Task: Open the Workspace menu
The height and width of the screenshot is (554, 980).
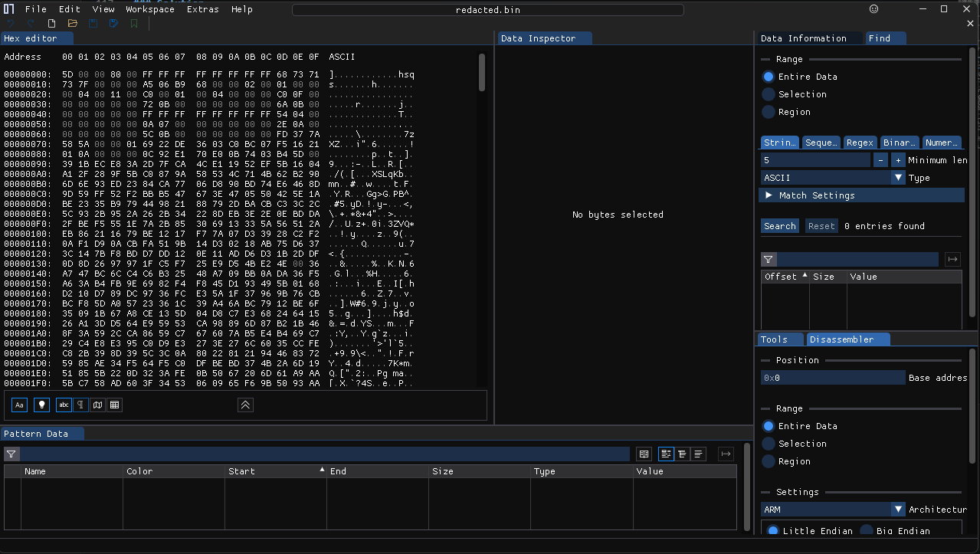Action: click(x=150, y=9)
